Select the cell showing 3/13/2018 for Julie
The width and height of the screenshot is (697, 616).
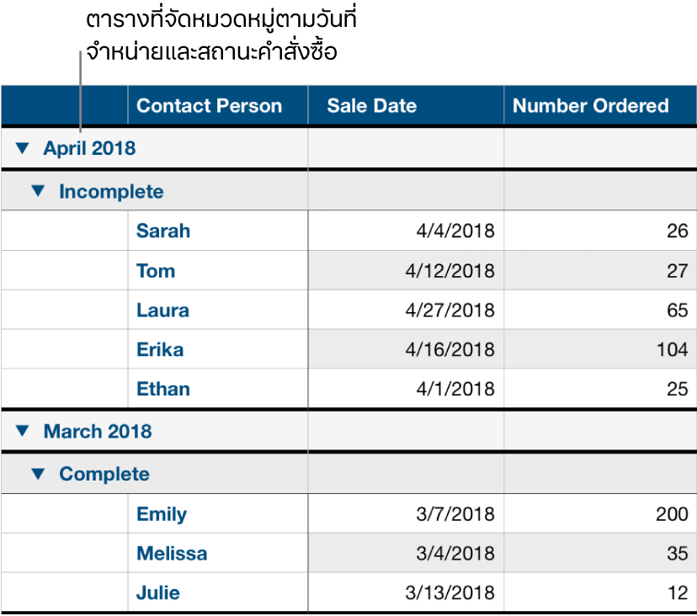(438, 592)
